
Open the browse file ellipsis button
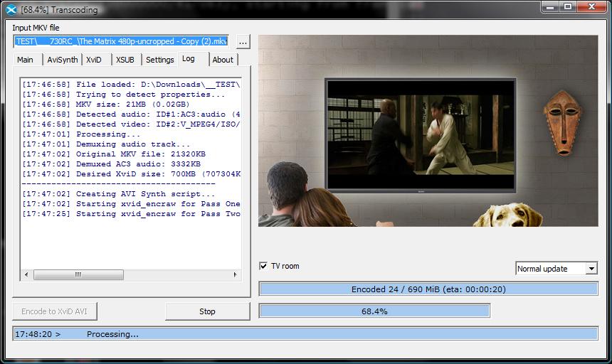(243, 42)
